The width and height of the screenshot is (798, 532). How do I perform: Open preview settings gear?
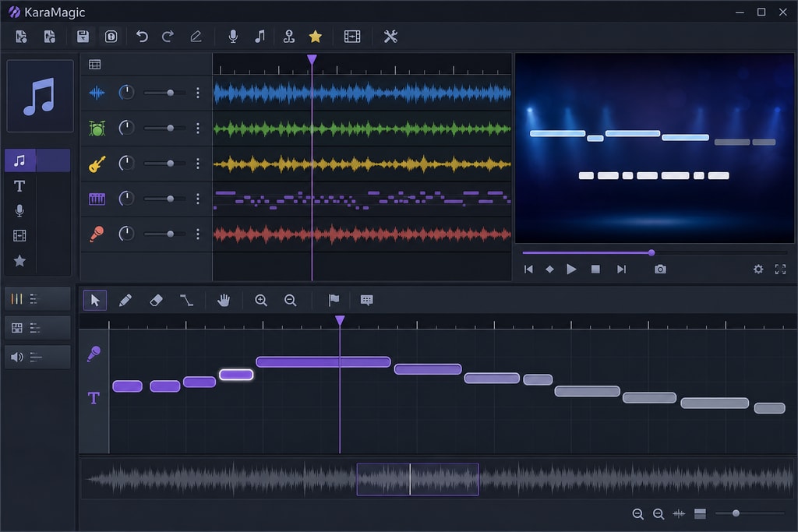[758, 269]
